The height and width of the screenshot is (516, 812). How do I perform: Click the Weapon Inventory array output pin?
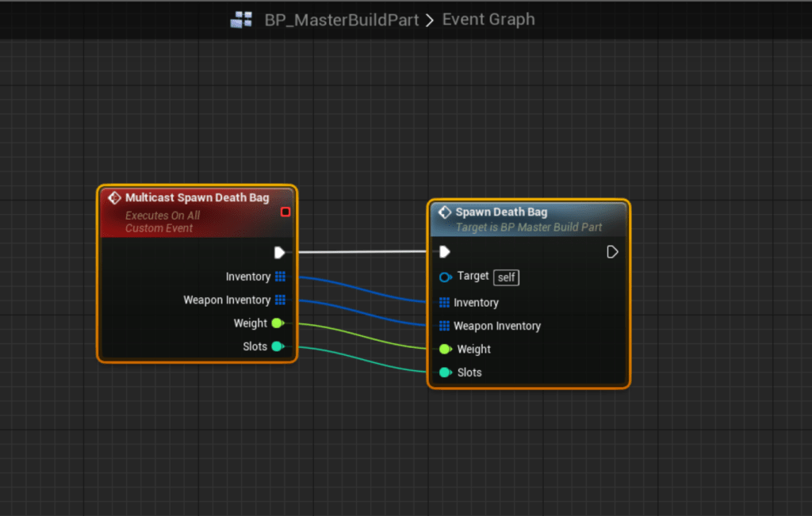(280, 300)
